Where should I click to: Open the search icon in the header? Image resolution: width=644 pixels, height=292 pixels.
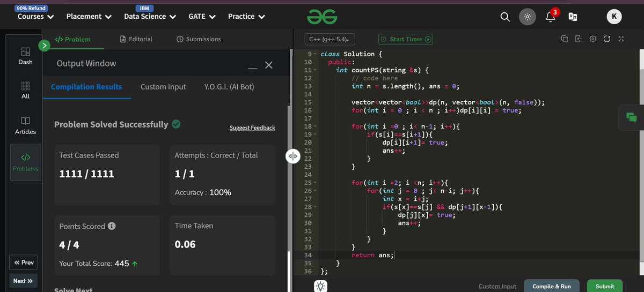coord(504,17)
